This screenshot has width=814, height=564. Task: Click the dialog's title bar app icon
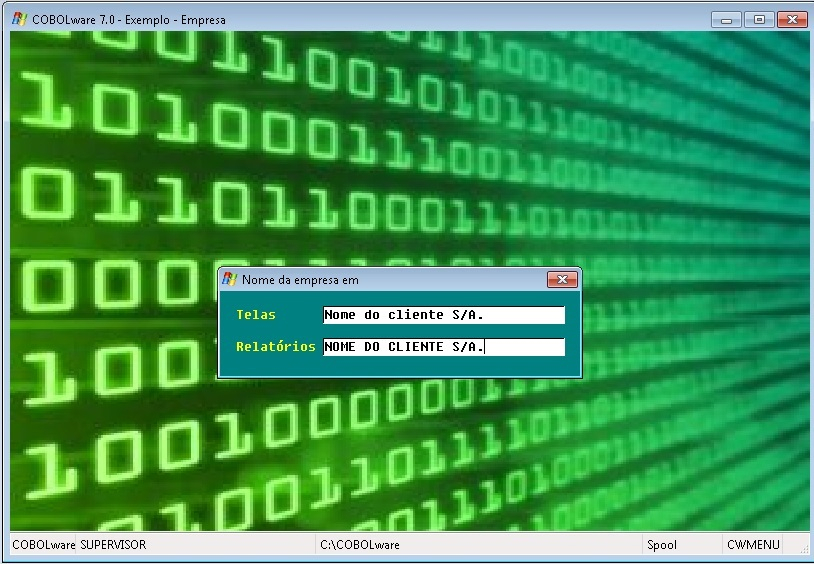tap(229, 279)
